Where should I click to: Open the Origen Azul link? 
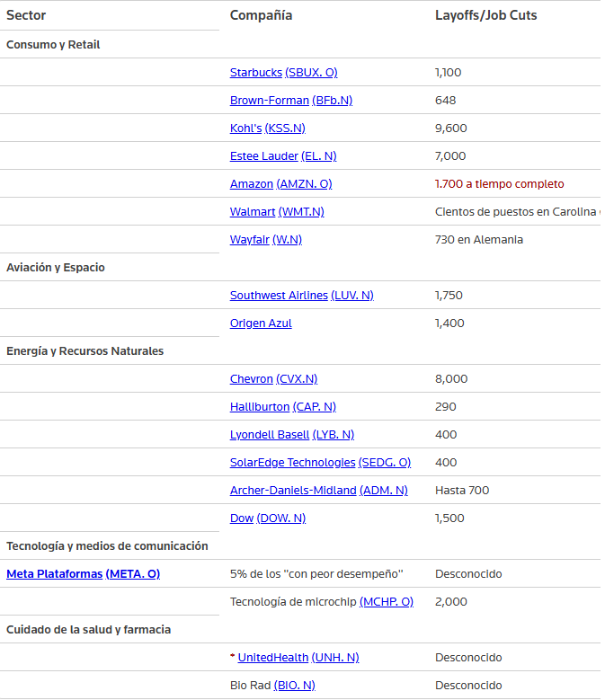[x=261, y=323]
